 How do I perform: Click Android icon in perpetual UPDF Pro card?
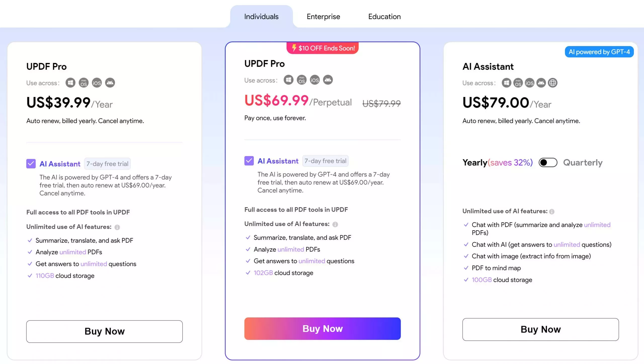point(328,80)
